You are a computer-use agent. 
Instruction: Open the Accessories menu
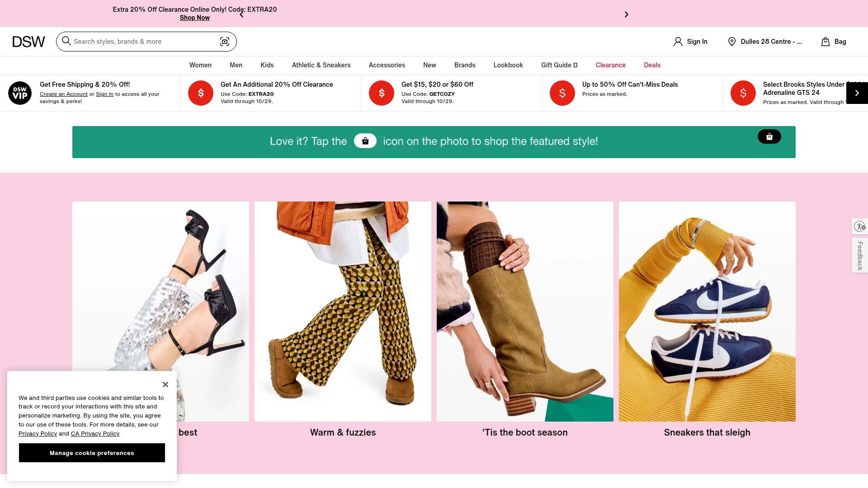387,65
